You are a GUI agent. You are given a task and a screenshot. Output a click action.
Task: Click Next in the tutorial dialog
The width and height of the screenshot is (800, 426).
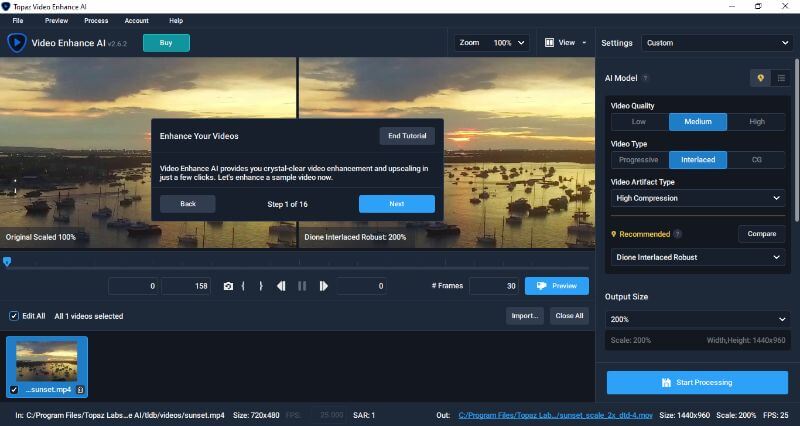[396, 203]
